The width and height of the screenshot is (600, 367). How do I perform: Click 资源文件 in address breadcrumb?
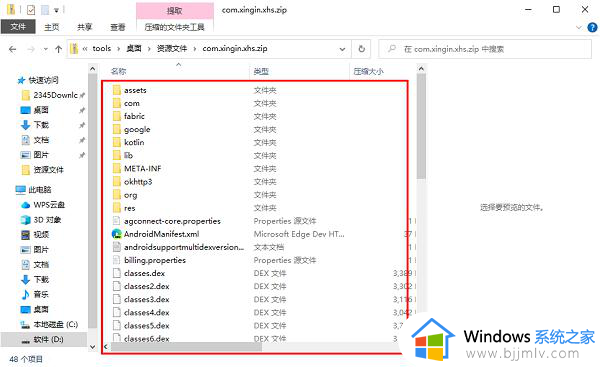tap(172, 49)
